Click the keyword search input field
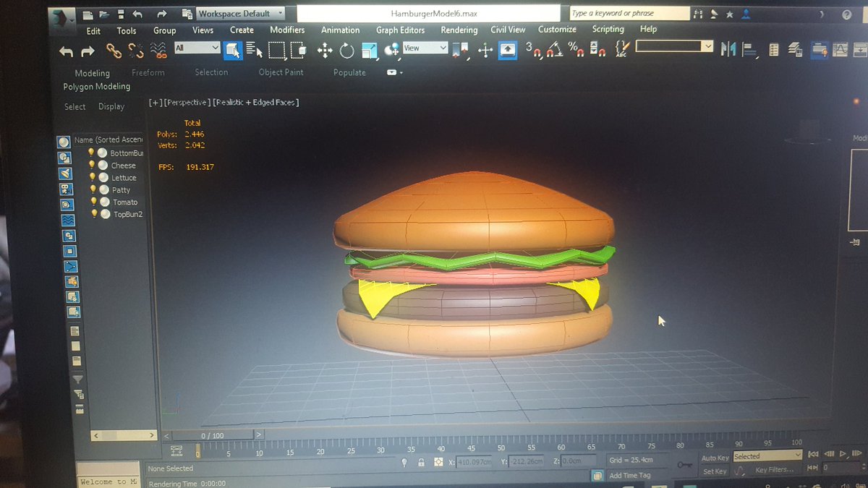Image resolution: width=868 pixels, height=488 pixels. coord(629,13)
